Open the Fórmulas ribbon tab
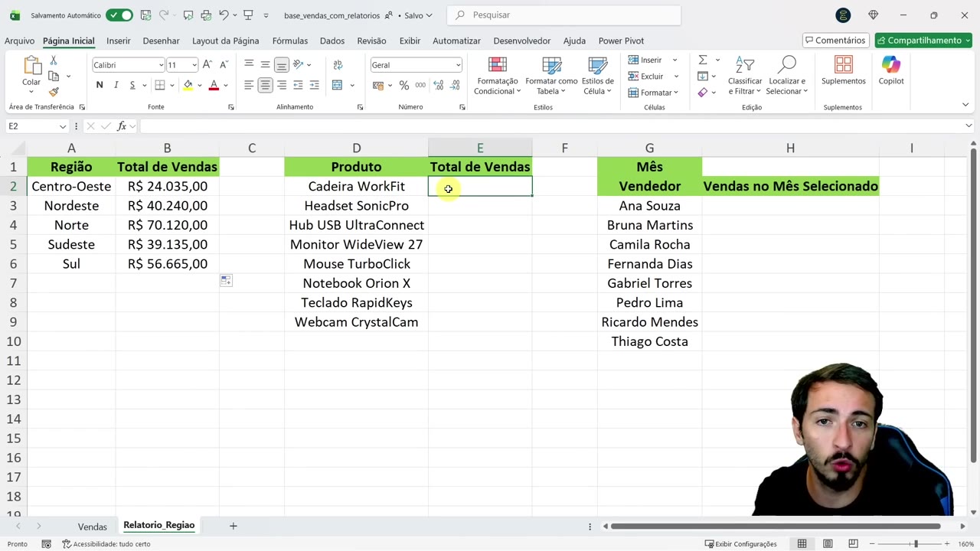Image resolution: width=980 pixels, height=551 pixels. coord(290,41)
